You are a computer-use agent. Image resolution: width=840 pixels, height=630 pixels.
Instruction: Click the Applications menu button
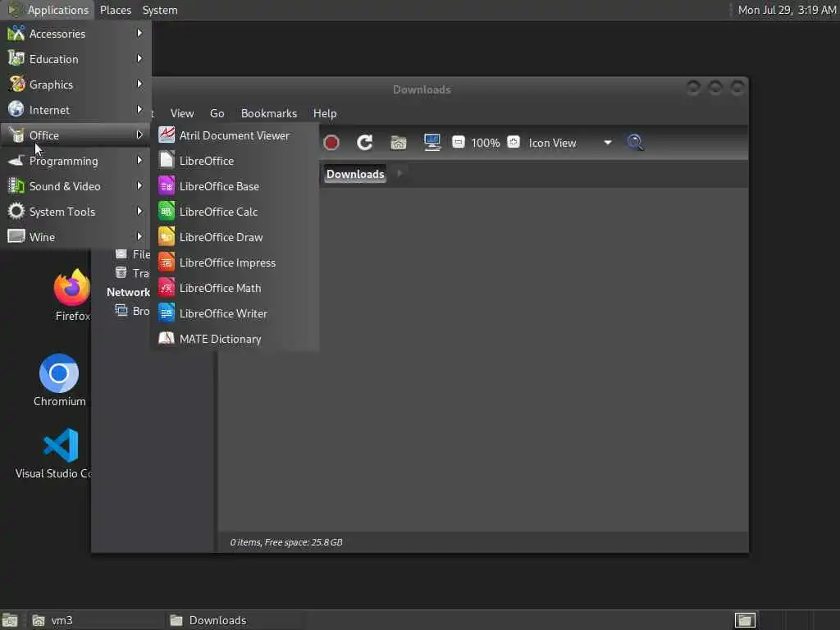click(48, 10)
